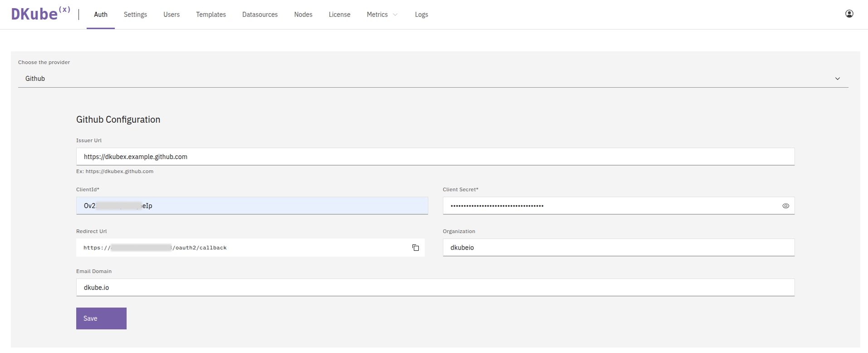Open the Settings tab
This screenshot has height=353, width=868.
click(135, 15)
